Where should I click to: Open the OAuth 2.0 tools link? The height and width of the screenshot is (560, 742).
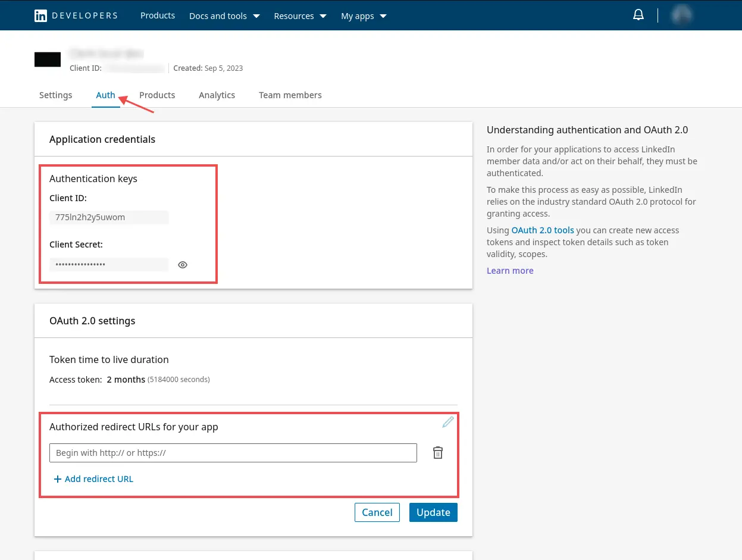(543, 230)
